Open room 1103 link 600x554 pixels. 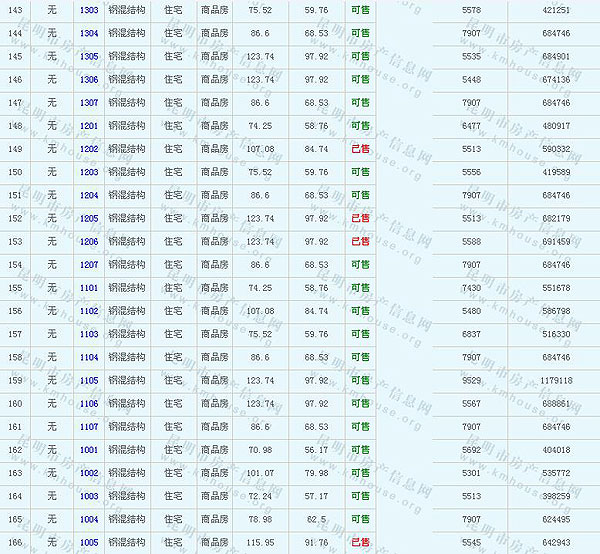(x=89, y=334)
